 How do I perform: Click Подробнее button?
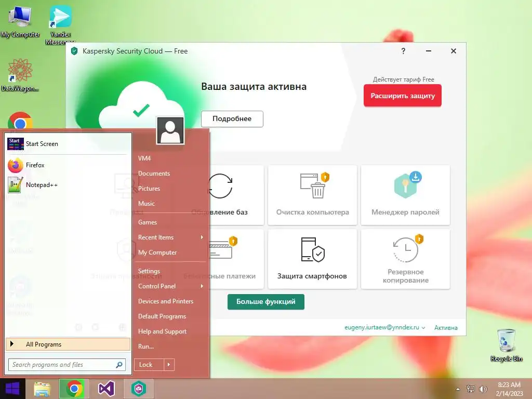click(x=232, y=119)
